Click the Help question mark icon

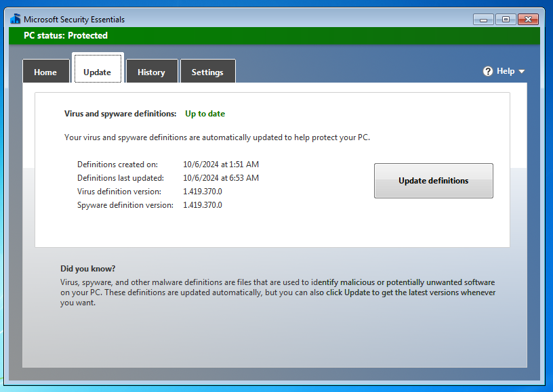click(x=488, y=71)
